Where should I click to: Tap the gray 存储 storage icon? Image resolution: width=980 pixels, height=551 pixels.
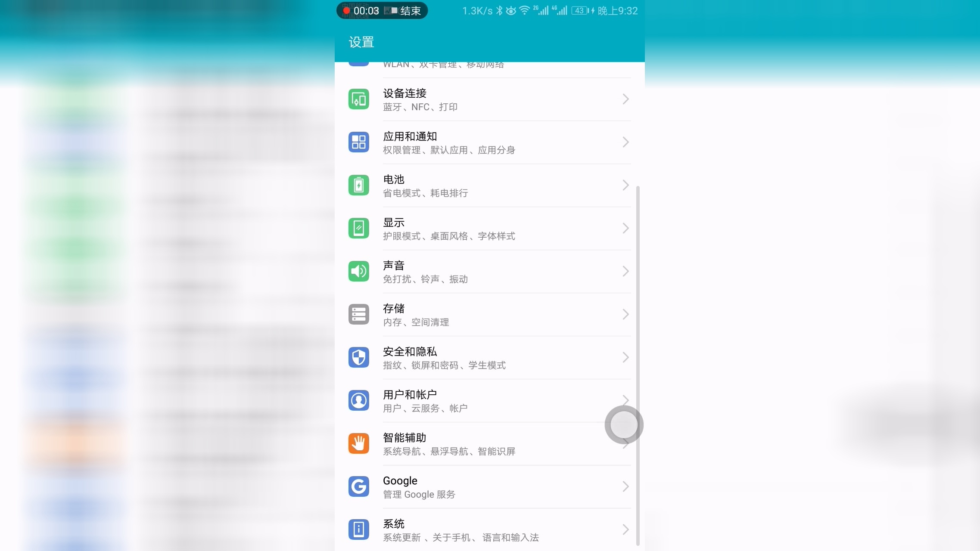[358, 314]
